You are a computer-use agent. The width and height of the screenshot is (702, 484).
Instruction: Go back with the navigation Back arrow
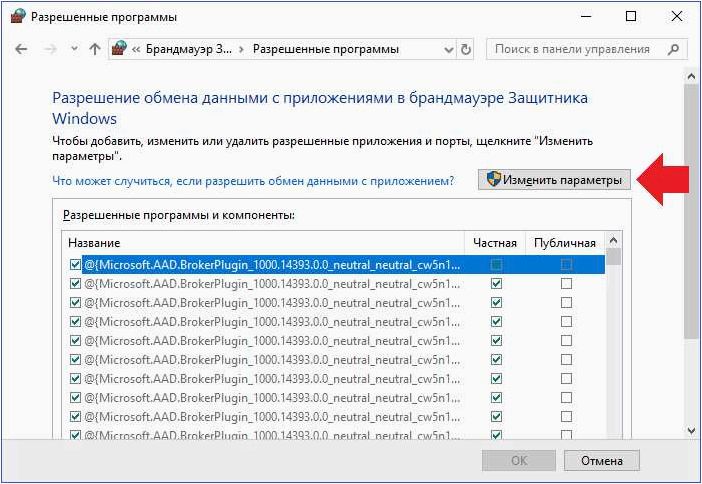pos(21,49)
